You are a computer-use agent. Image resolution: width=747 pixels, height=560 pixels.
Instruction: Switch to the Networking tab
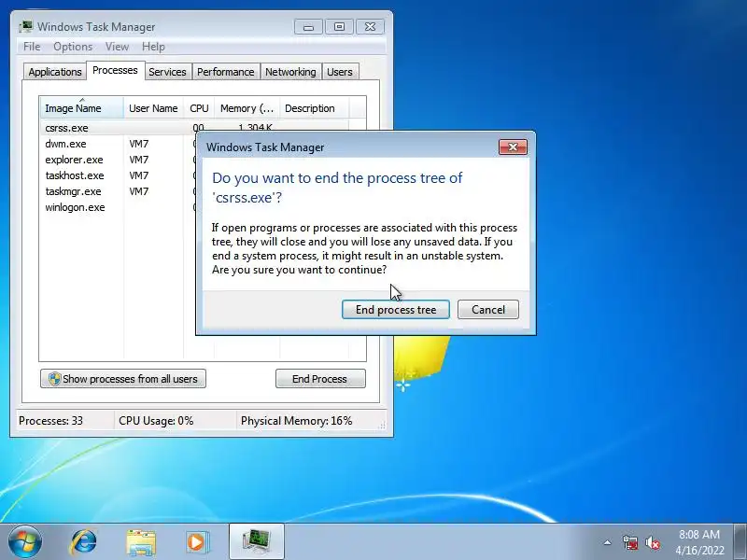290,72
